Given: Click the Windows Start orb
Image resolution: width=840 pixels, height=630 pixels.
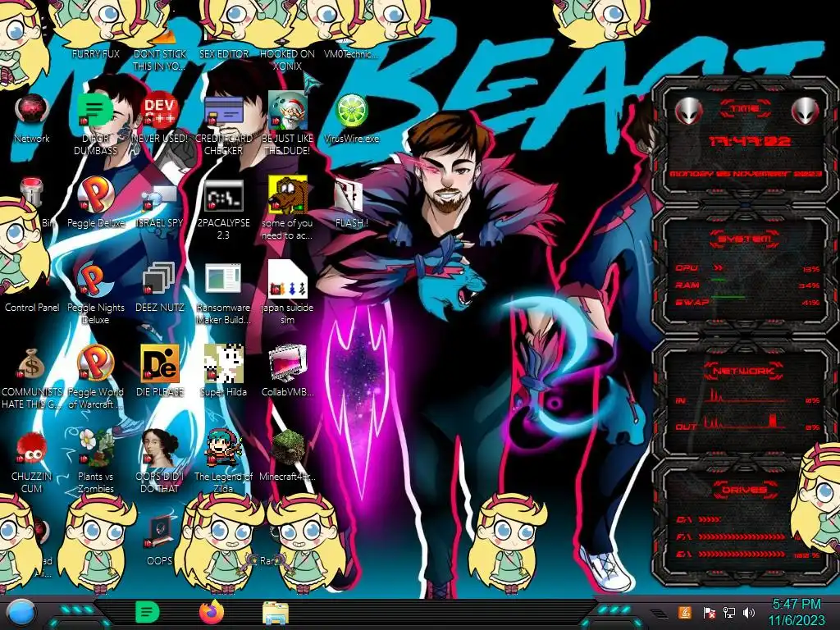Looking at the screenshot, I should pos(21,614).
